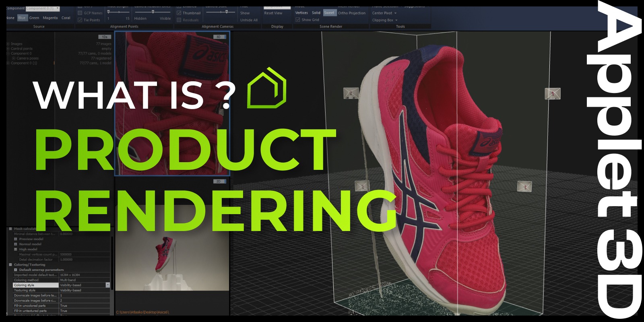Select the Sweet render mode
Image resolution: width=644 pixels, height=322 pixels.
click(329, 13)
